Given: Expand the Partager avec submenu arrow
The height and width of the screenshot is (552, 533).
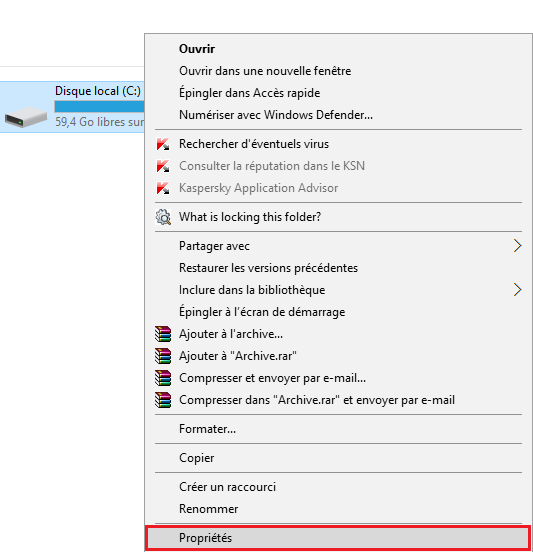Looking at the screenshot, I should pos(517,246).
